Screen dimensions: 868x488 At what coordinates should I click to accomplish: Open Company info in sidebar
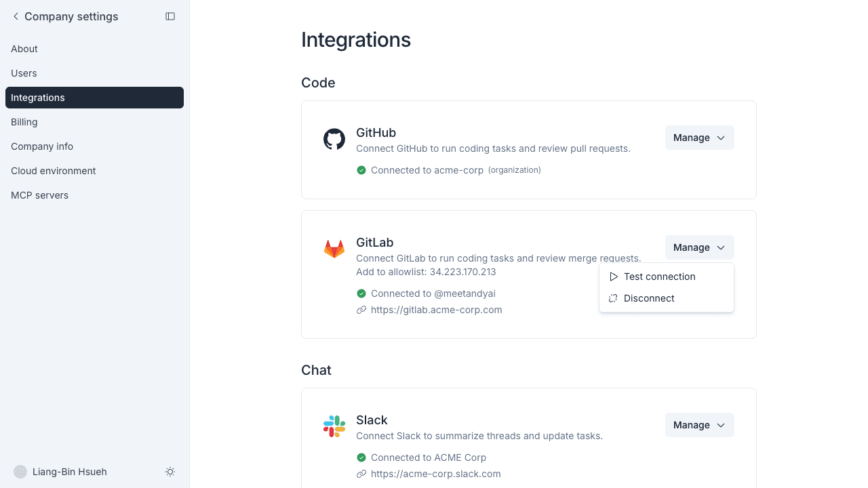[94, 146]
